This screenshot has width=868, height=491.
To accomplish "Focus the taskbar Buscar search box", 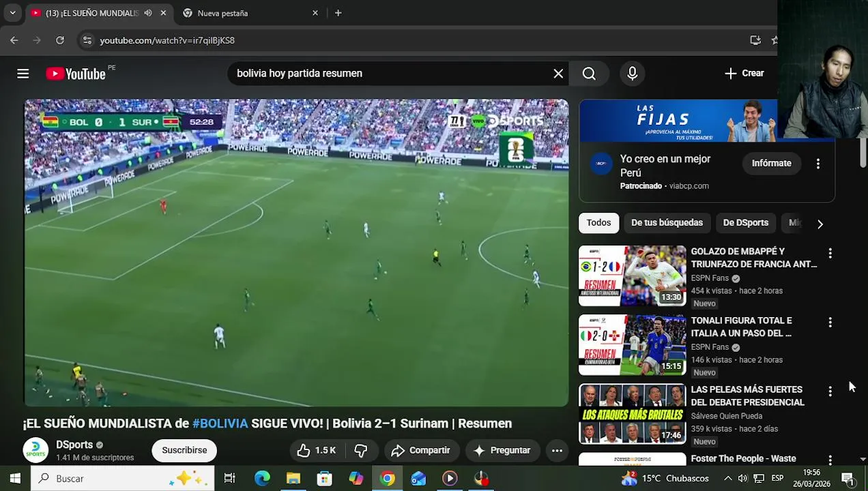I will click(x=123, y=479).
